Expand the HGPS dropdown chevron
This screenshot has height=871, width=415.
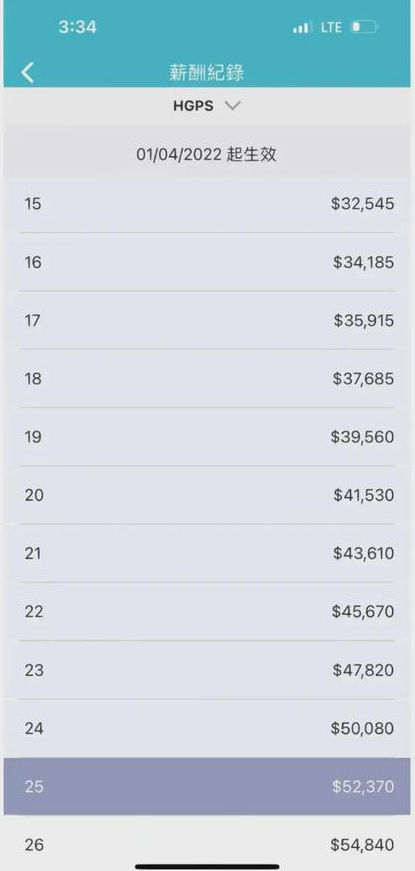233,106
